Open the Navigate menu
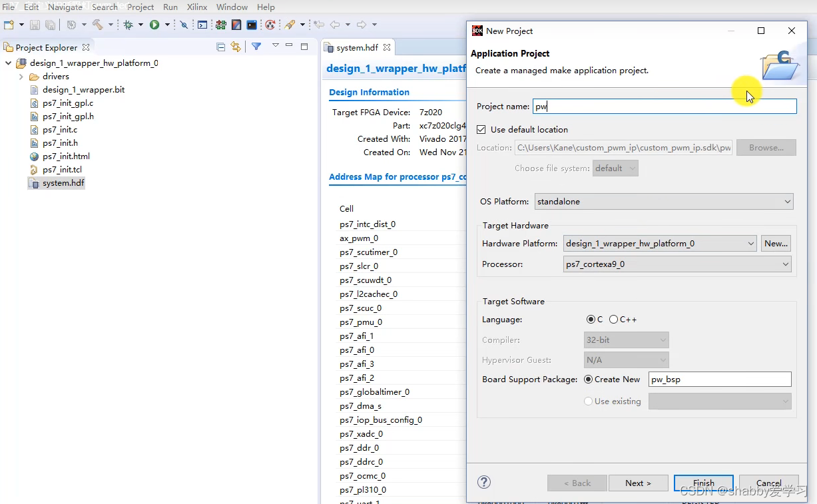This screenshot has height=504, width=817. tap(65, 7)
